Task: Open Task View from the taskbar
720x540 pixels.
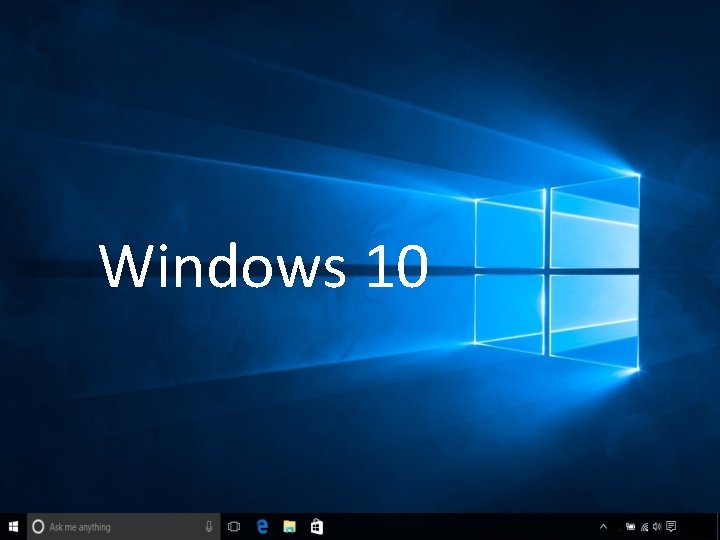Action: pos(234,527)
